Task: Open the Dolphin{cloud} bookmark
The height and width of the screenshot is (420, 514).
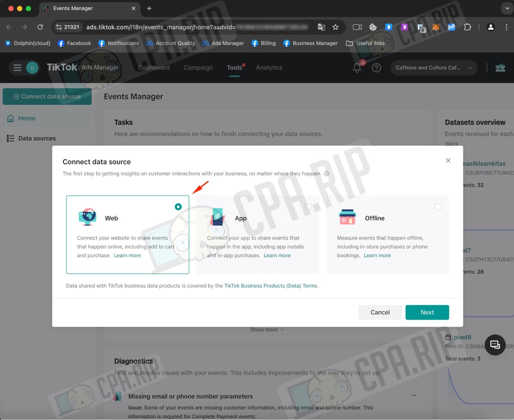Action: [x=28, y=43]
